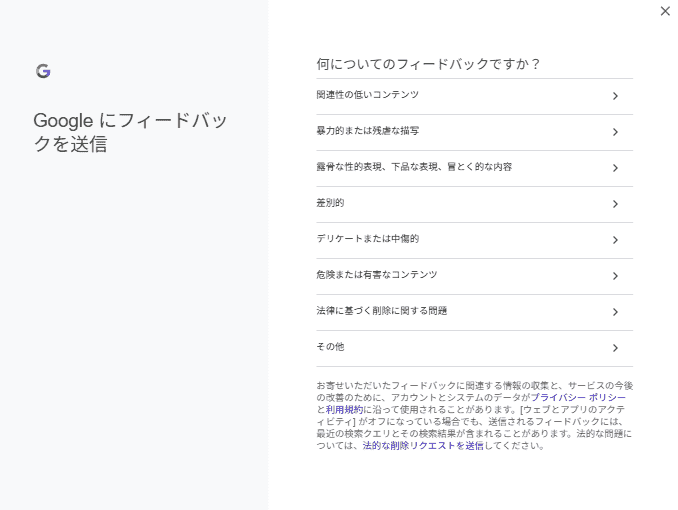Image resolution: width=678 pixels, height=510 pixels.
Task: Close the feedback dialog with the X
Action: [665, 11]
